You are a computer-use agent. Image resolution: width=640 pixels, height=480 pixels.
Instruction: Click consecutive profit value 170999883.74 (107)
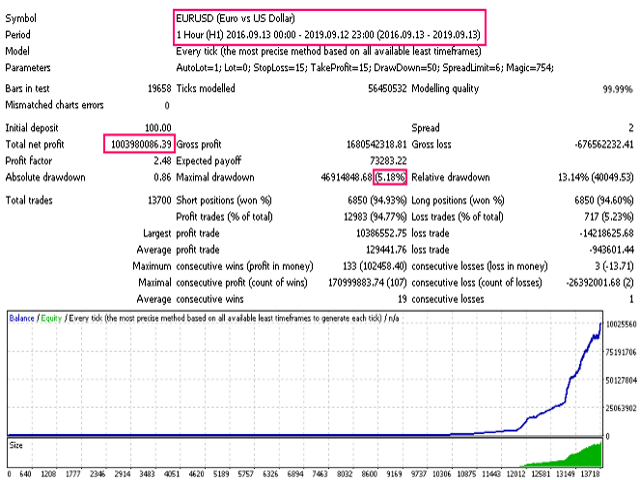367,282
